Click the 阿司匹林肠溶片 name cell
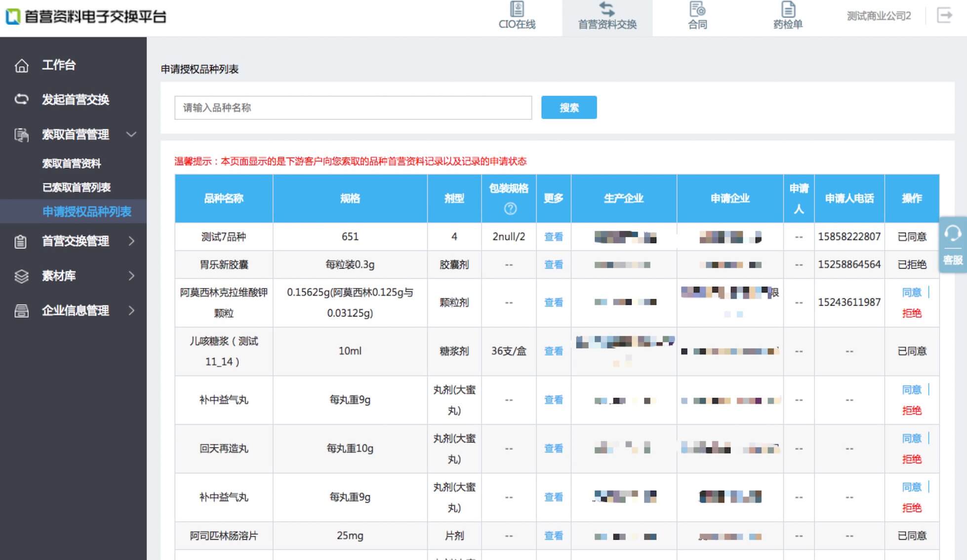 pyautogui.click(x=224, y=536)
